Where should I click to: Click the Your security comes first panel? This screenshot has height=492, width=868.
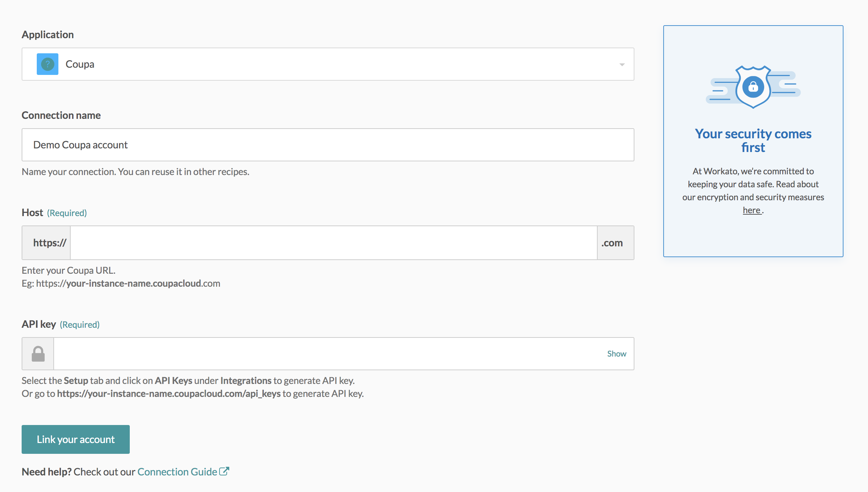pos(753,140)
